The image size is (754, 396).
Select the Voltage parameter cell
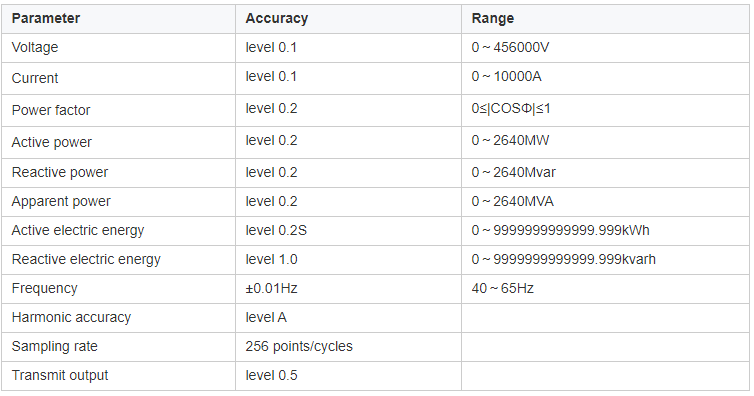[x=118, y=48]
